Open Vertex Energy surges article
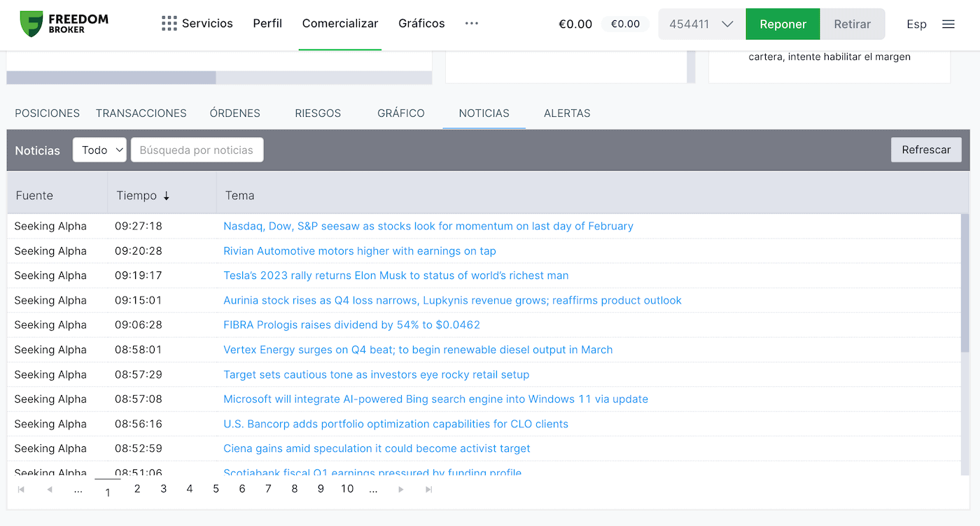 [418, 350]
